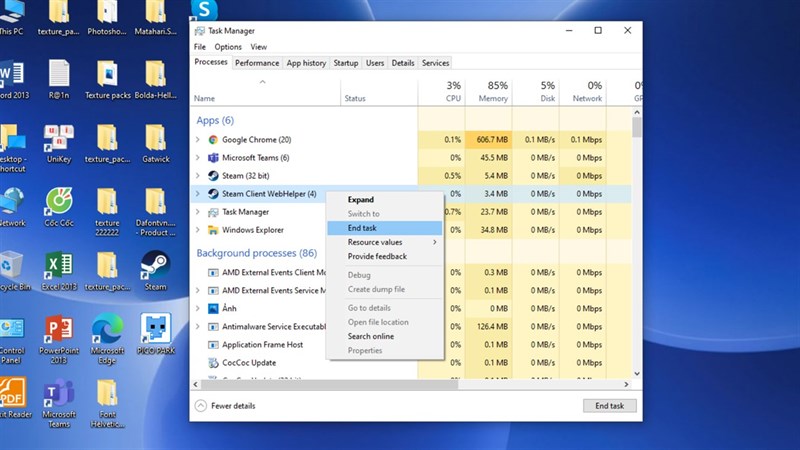Switch to the Services tab
Viewport: 800px width, 450px height.
435,63
